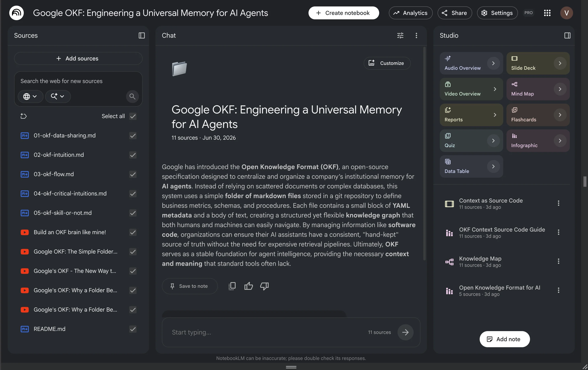The height and width of the screenshot is (370, 588).
Task: Open the Flashcards studio tile
Action: pyautogui.click(x=538, y=115)
